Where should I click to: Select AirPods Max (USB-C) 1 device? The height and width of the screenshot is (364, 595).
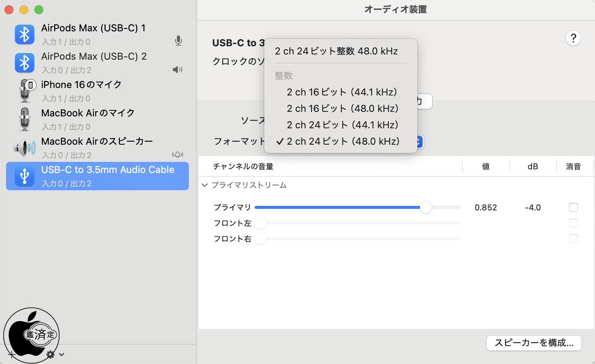98,34
